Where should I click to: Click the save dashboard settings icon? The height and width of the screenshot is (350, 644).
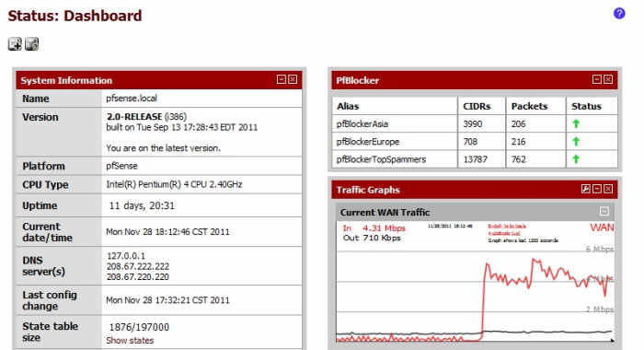coord(31,44)
